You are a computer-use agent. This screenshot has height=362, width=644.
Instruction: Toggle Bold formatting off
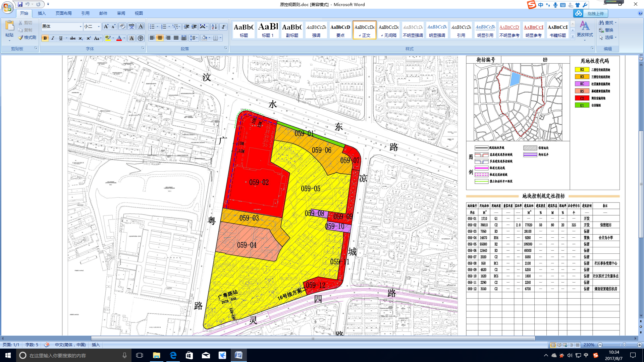(x=45, y=38)
